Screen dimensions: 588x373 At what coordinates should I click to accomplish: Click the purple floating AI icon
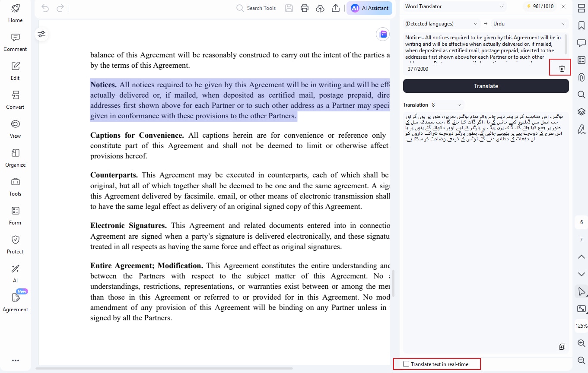tap(383, 34)
